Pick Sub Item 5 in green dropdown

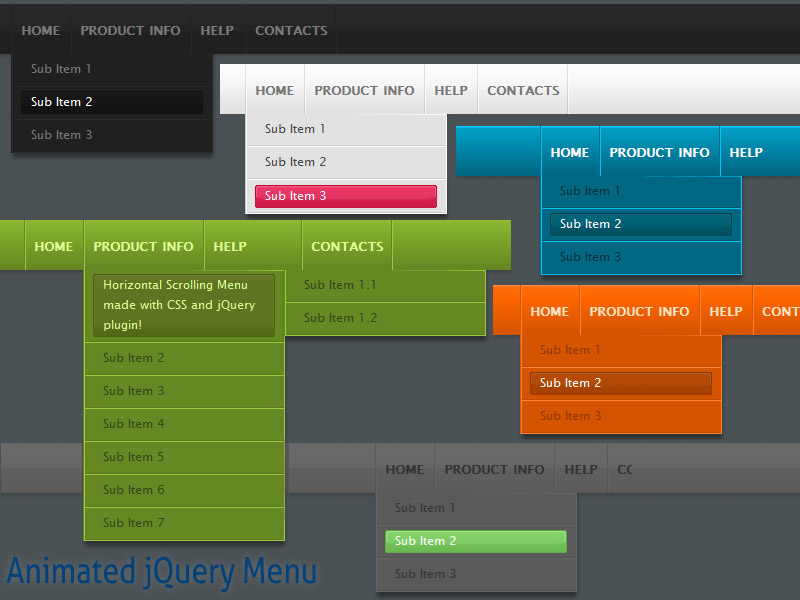point(184,457)
